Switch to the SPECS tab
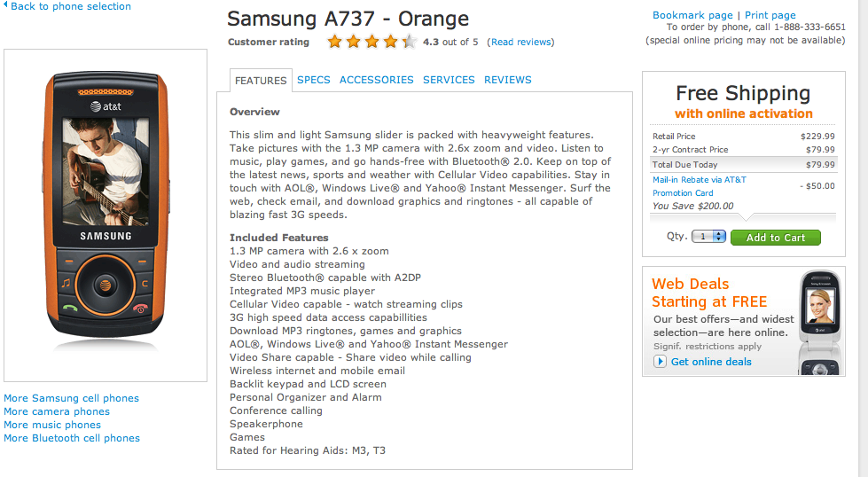This screenshot has width=868, height=477. (x=314, y=80)
